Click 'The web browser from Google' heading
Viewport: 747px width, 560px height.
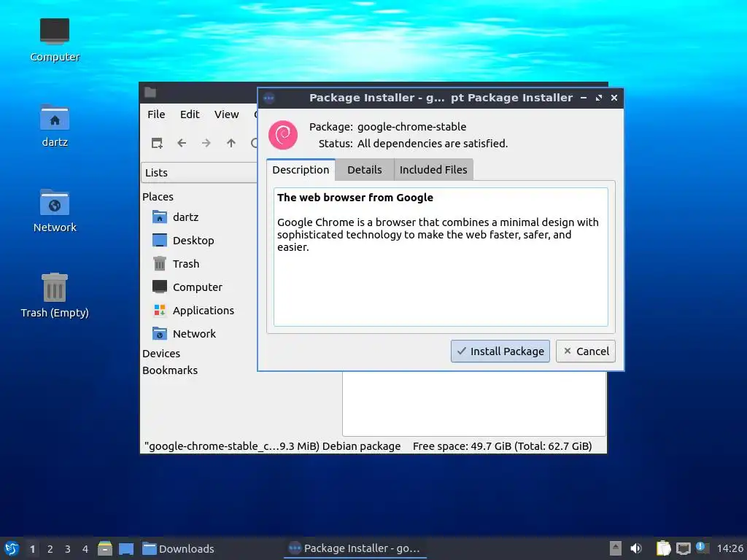(x=355, y=198)
